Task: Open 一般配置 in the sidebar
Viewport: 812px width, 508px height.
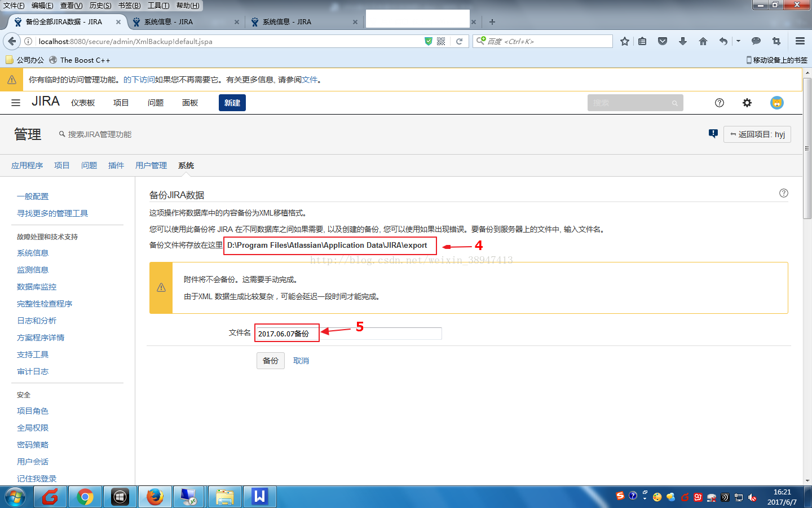Action: click(x=33, y=196)
